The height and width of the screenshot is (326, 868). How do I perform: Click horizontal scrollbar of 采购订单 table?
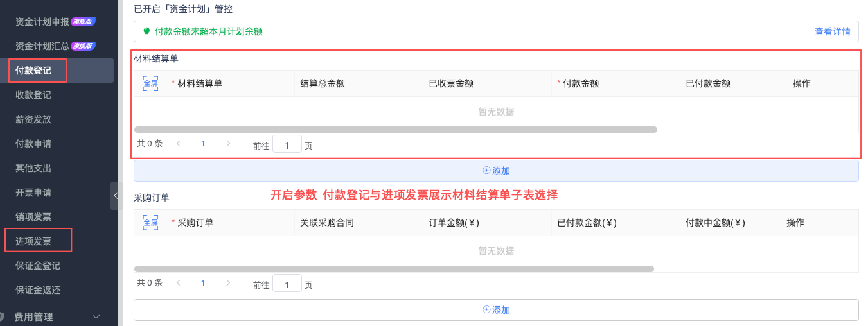pos(393,269)
